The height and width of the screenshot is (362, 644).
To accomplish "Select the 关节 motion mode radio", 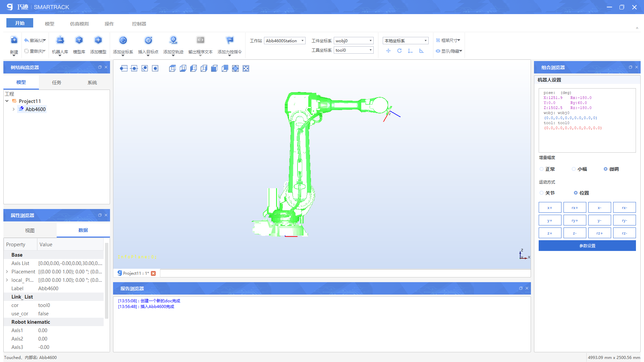I will [541, 193].
